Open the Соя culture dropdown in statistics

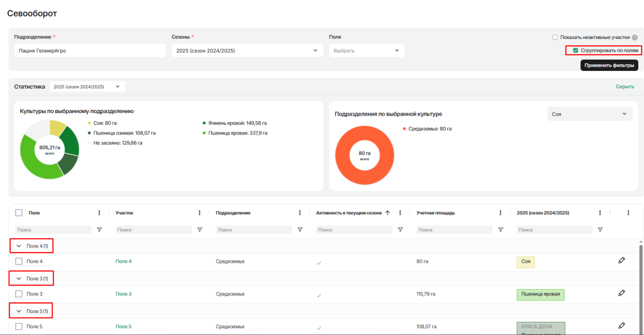point(589,114)
